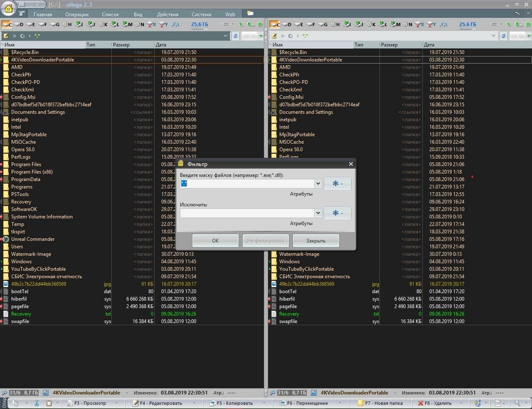Open network places icon in left panel
The width and height of the screenshot is (532, 409).
point(175,24)
